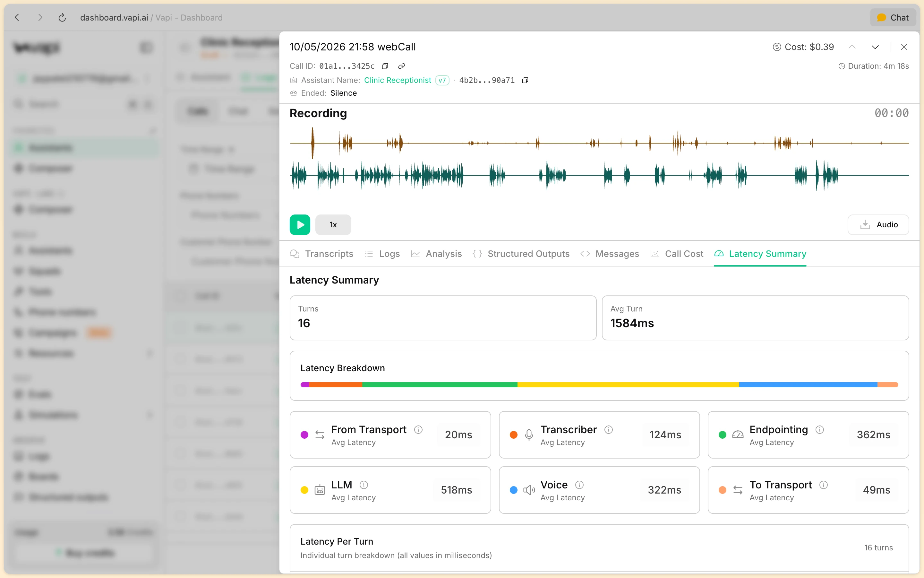The width and height of the screenshot is (924, 578).
Task: Reload the dashboard page
Action: point(62,18)
